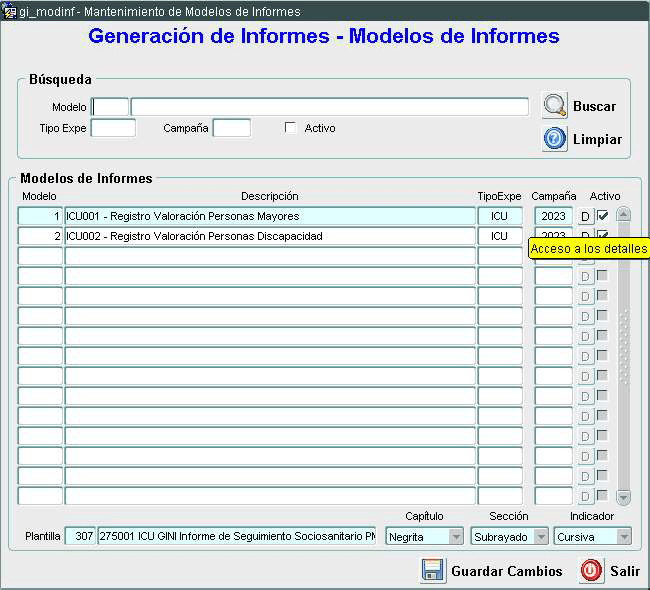650x590 pixels.
Task: Open details with D button for ICU001
Action: pos(585,216)
